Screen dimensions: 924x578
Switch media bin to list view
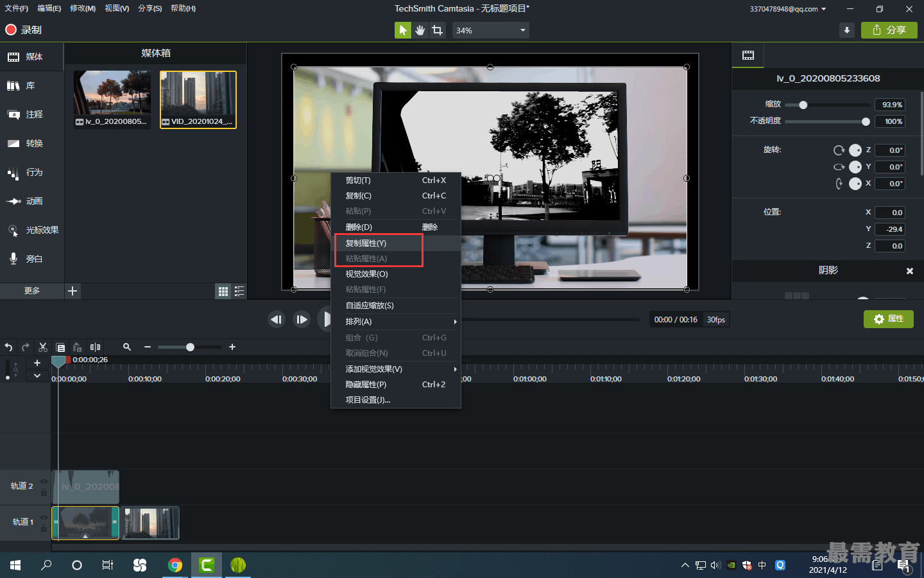(239, 291)
